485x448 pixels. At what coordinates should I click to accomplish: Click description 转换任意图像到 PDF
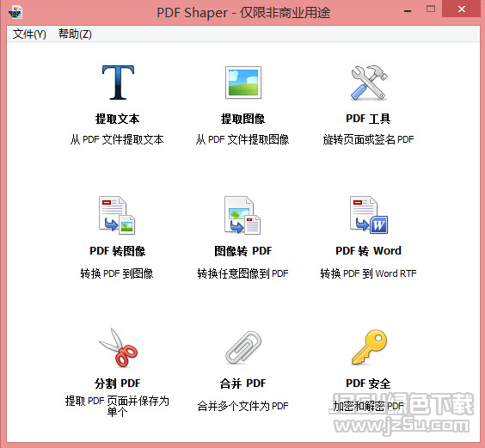242,273
